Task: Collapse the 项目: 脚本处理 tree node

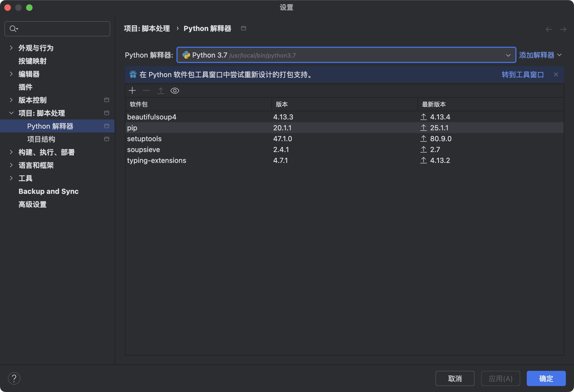Action: coord(11,113)
